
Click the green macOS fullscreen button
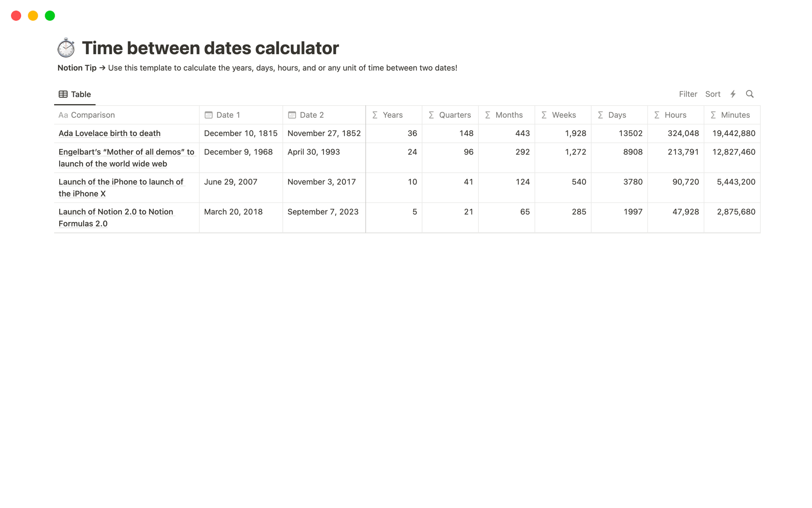(50, 16)
